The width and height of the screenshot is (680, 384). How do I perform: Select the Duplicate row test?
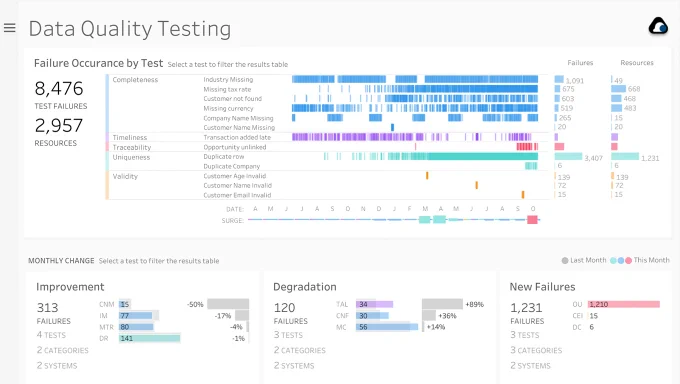[224, 157]
